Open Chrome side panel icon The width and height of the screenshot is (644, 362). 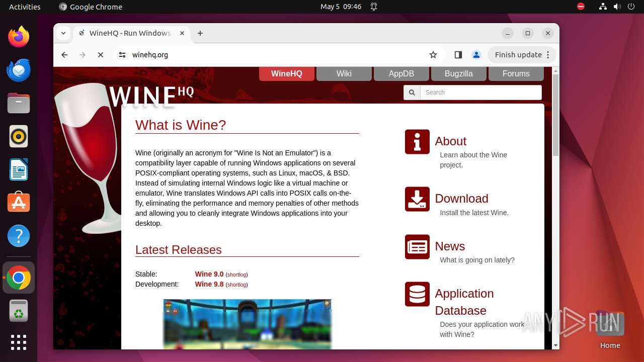coord(458,55)
